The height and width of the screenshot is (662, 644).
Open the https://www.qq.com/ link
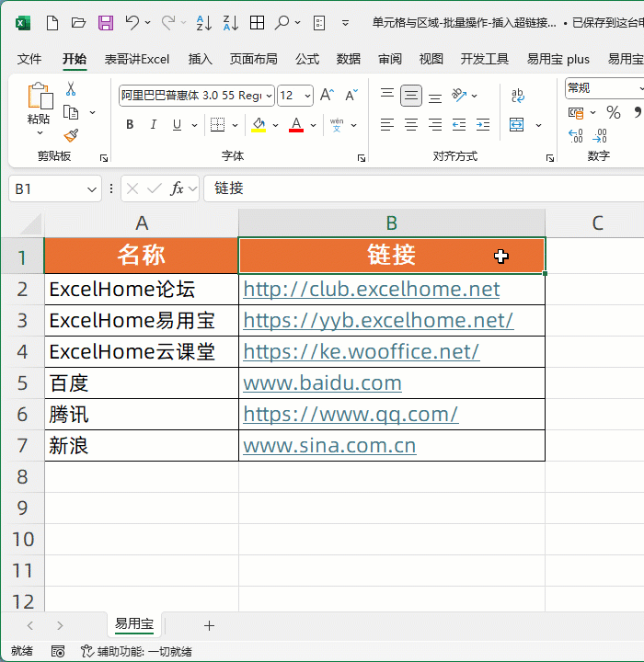pos(351,414)
